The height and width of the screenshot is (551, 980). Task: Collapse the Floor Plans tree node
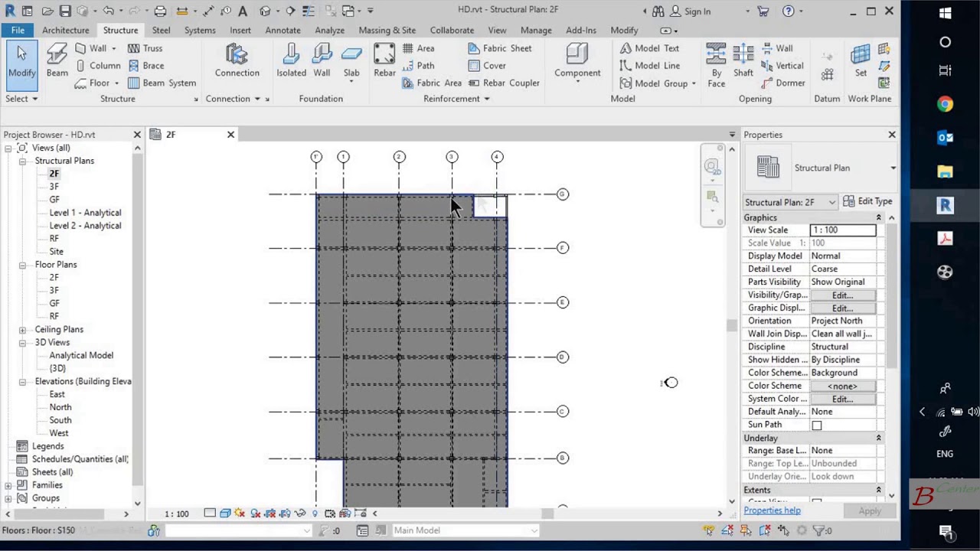23,265
